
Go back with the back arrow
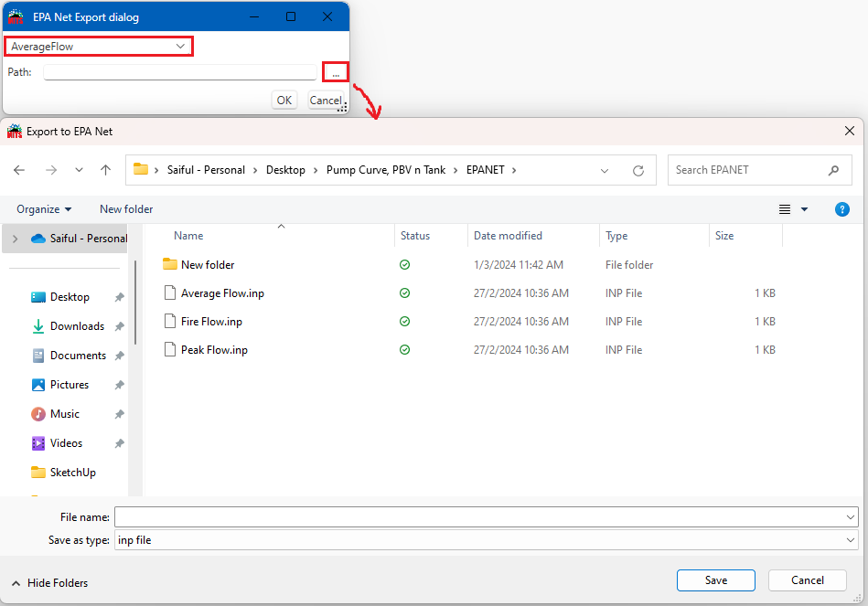tap(19, 170)
